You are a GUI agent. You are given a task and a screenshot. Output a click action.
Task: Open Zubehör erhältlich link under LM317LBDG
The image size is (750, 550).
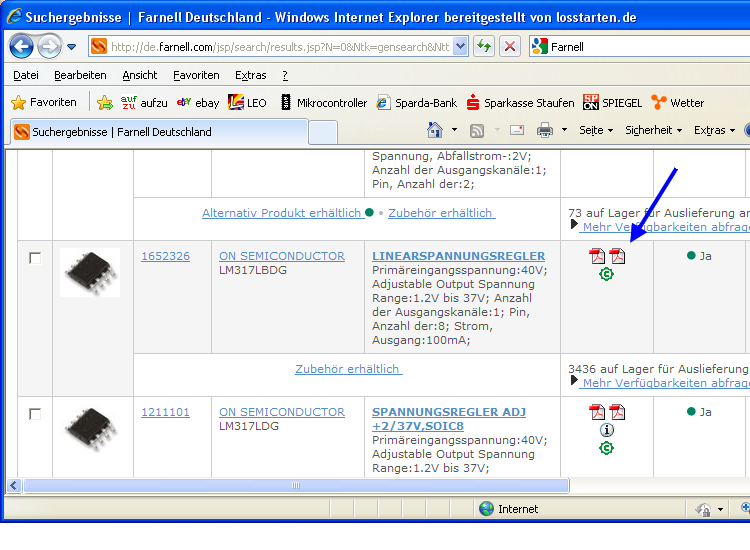click(349, 369)
